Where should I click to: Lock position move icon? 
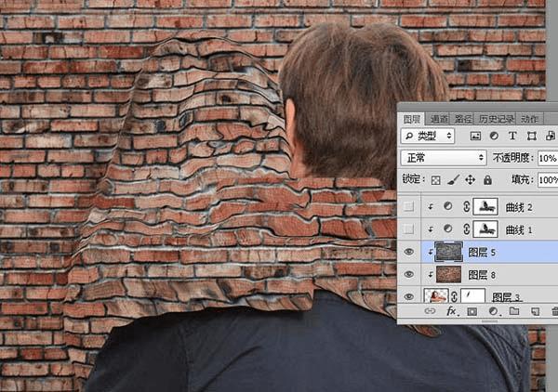pos(470,180)
